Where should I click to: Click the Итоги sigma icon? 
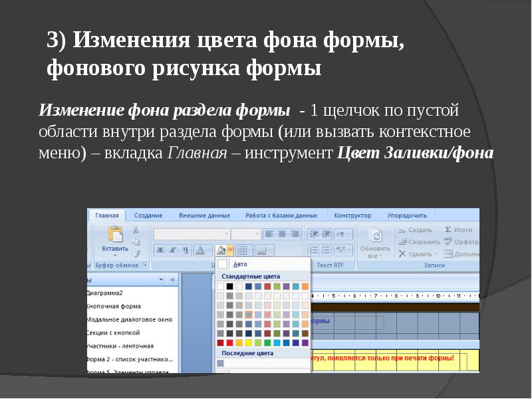click(448, 230)
